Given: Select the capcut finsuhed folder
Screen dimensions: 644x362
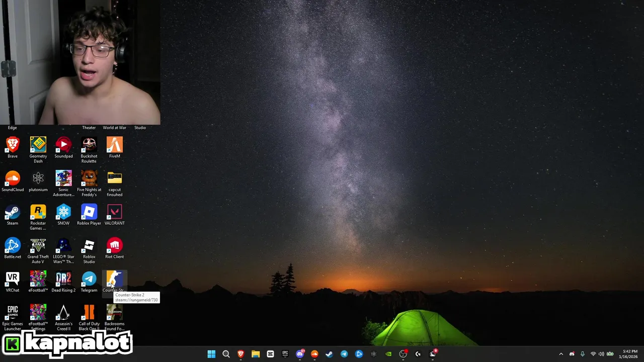Looking at the screenshot, I should pyautogui.click(x=115, y=183).
